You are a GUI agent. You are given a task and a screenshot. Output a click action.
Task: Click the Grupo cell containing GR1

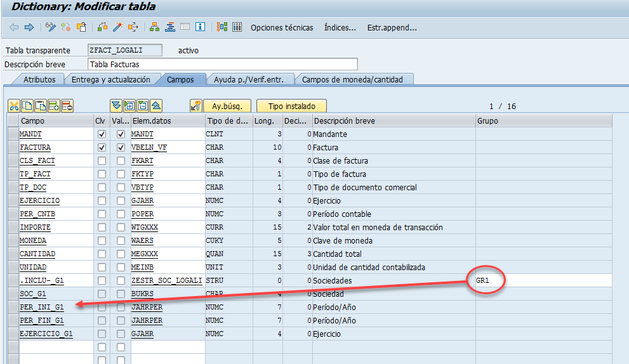point(544,281)
